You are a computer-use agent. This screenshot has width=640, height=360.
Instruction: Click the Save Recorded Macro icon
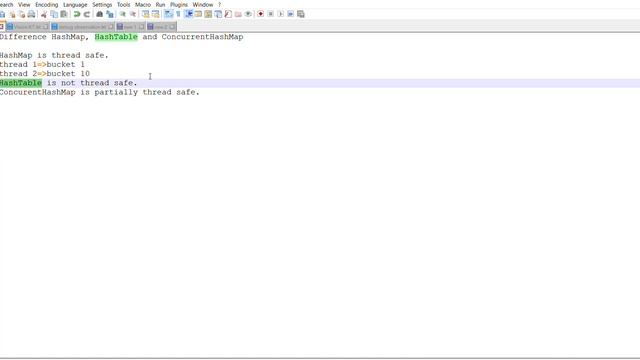coord(301,14)
